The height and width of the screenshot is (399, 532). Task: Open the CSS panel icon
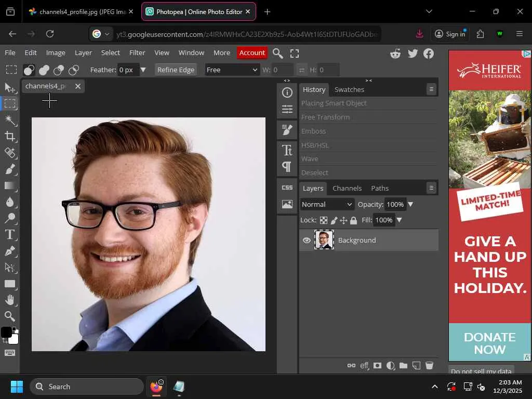[x=287, y=188]
